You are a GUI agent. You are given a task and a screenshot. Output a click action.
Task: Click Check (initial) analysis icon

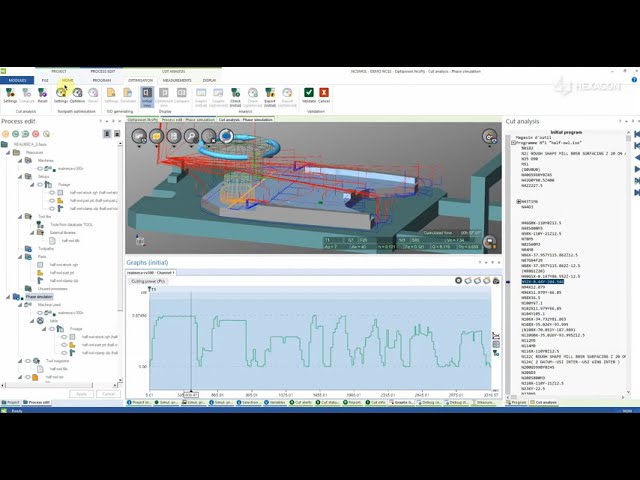coord(236,97)
